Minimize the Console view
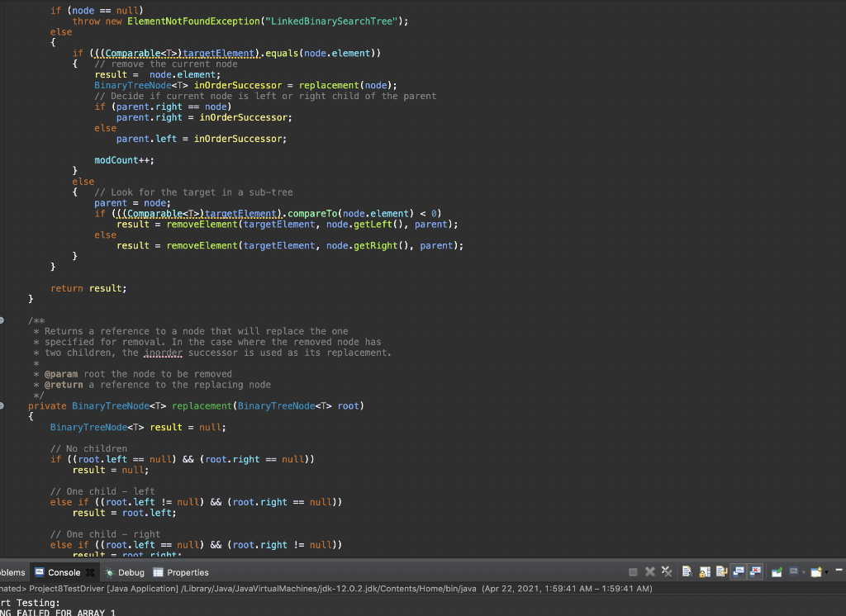The width and height of the screenshot is (846, 616). pos(839,570)
